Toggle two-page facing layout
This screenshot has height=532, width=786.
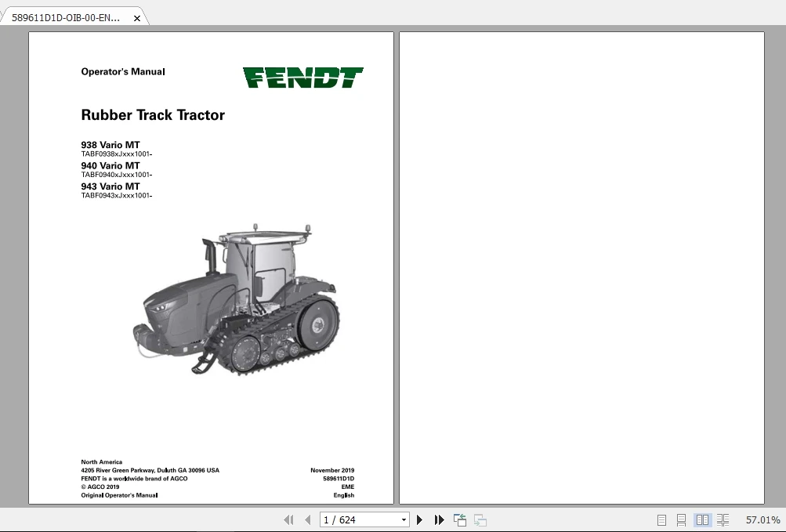click(x=702, y=520)
